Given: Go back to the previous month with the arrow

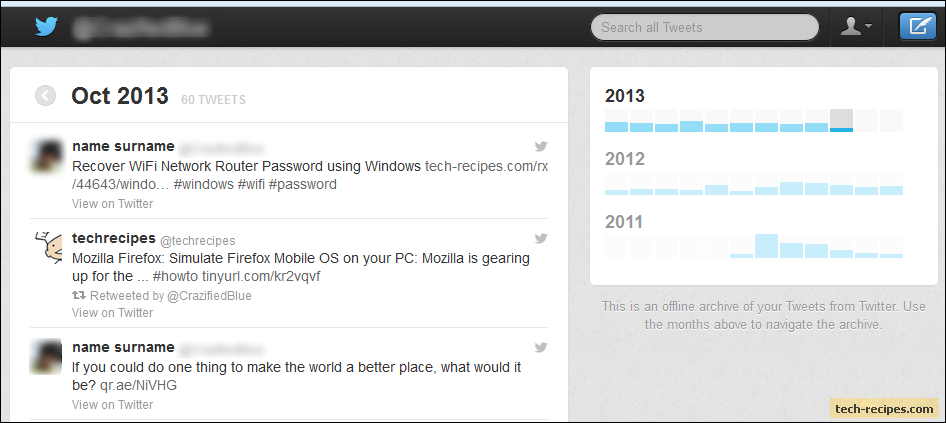Looking at the screenshot, I should click(45, 95).
